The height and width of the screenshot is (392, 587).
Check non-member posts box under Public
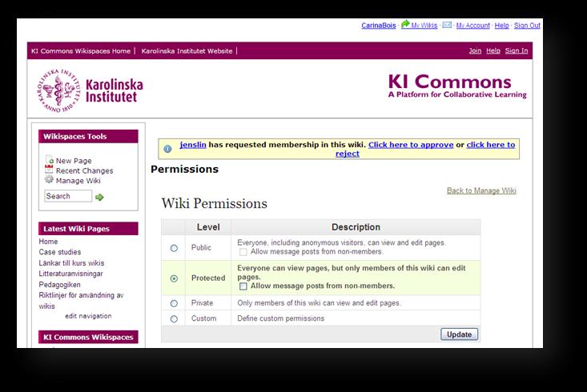[x=243, y=252]
